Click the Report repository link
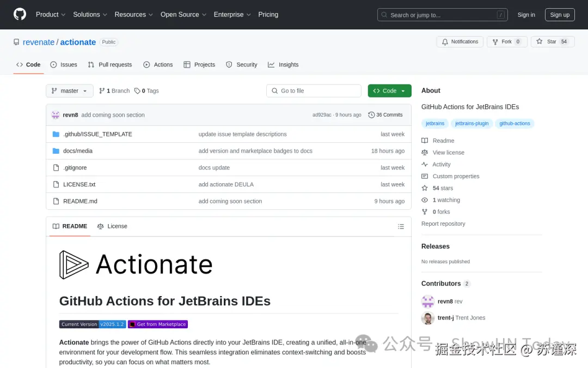The width and height of the screenshot is (588, 368). pyautogui.click(x=443, y=224)
